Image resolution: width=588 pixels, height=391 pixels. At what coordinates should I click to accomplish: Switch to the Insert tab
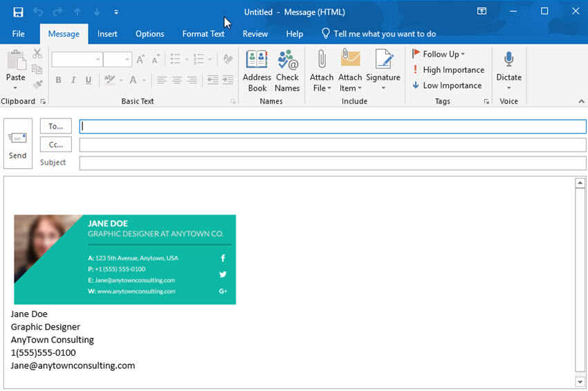tap(107, 34)
